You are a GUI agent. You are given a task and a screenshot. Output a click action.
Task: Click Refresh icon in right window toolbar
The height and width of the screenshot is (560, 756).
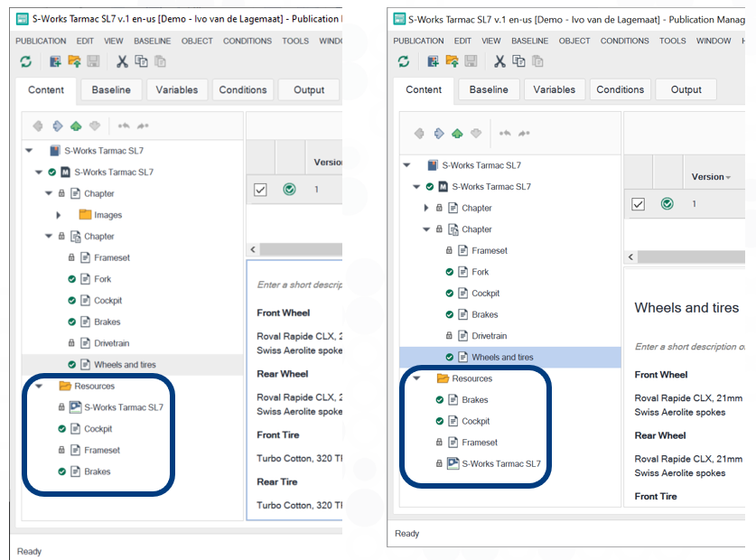pyautogui.click(x=404, y=61)
